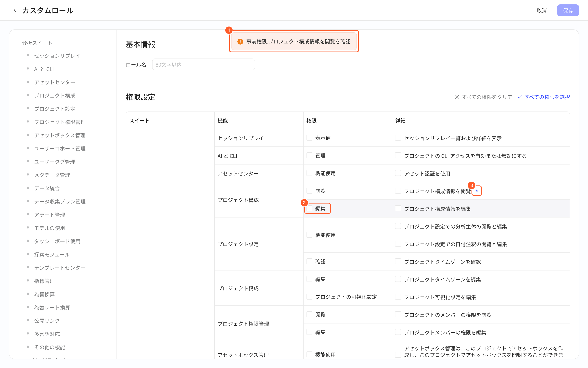Enable the 閲覧 checkbox for プロジェクト構成
This screenshot has width=588, height=368.
[x=309, y=191]
